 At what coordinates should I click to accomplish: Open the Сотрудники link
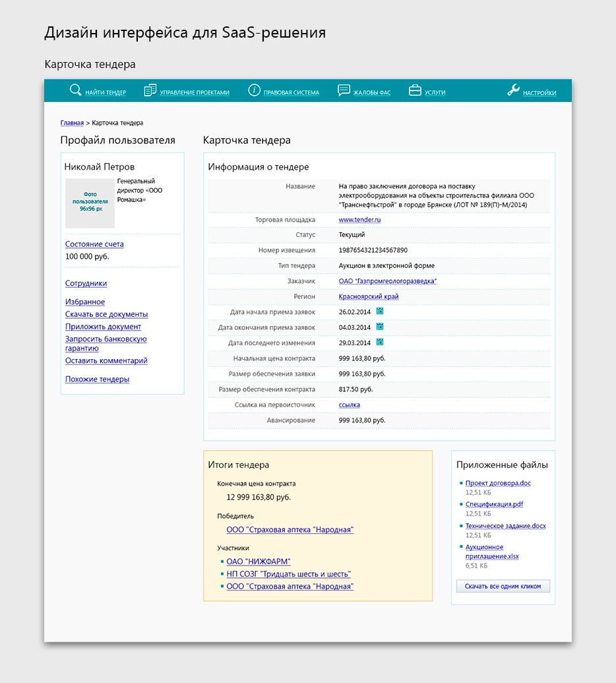click(86, 283)
